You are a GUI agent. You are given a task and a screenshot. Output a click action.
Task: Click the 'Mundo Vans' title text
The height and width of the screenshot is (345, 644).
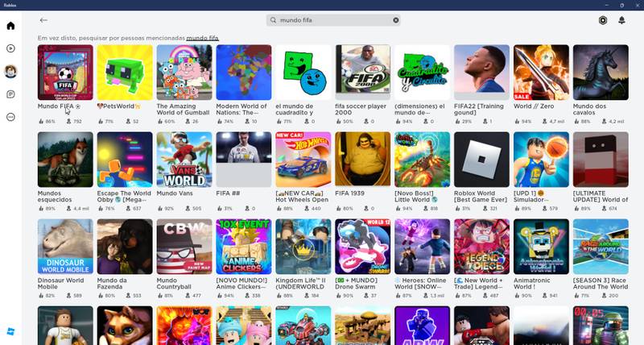point(175,193)
